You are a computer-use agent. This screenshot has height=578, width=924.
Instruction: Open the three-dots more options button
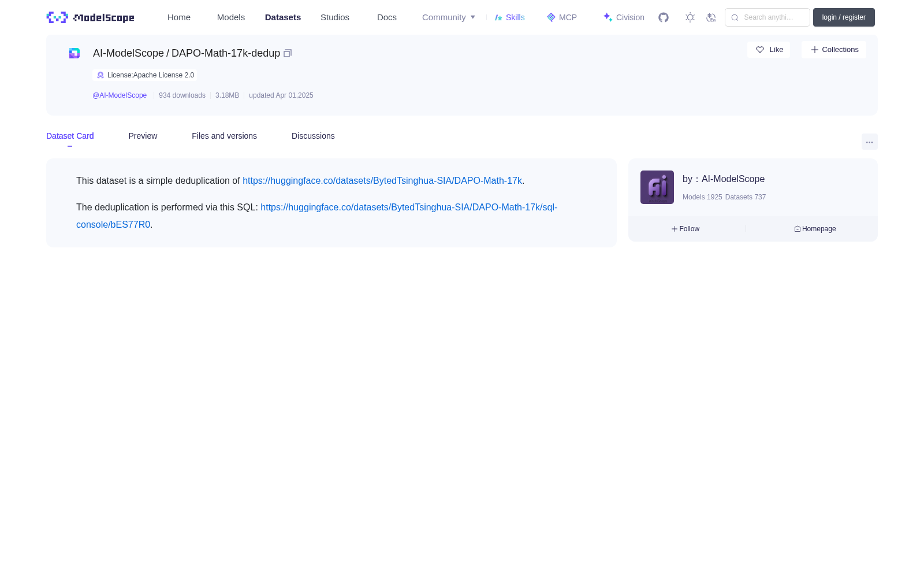(x=870, y=142)
